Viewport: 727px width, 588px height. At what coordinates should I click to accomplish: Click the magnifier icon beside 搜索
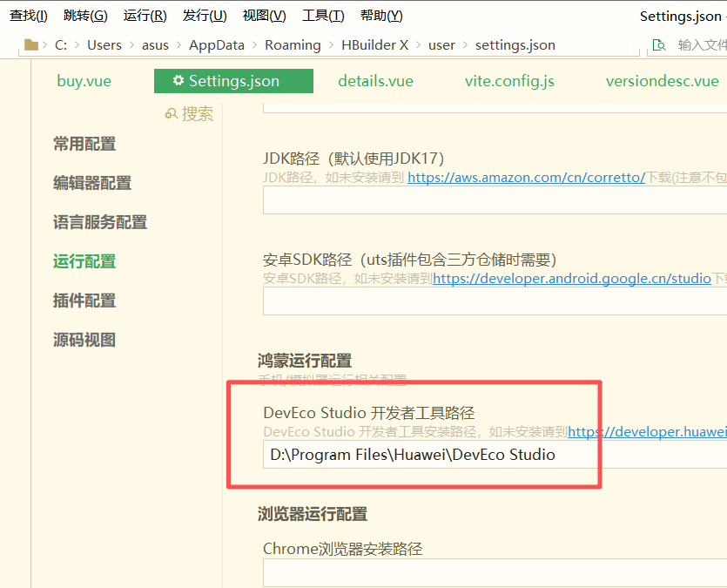pyautogui.click(x=172, y=113)
